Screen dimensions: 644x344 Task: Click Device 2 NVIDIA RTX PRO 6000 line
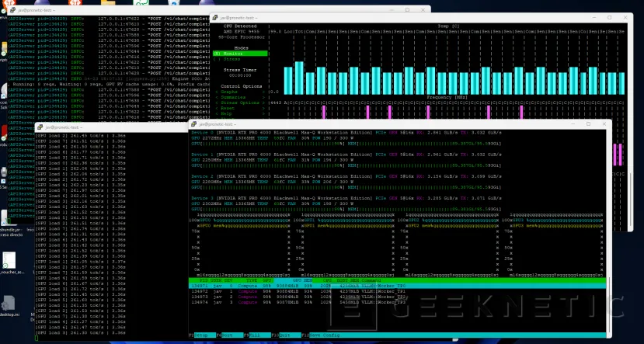[346, 176]
